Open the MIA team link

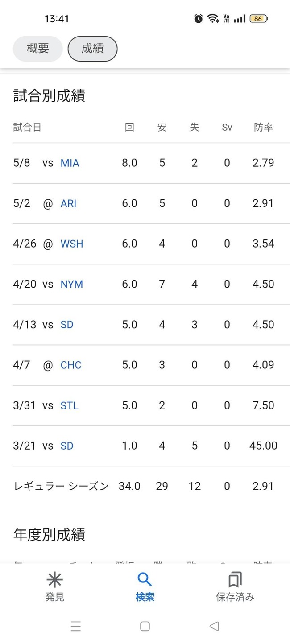[70, 163]
